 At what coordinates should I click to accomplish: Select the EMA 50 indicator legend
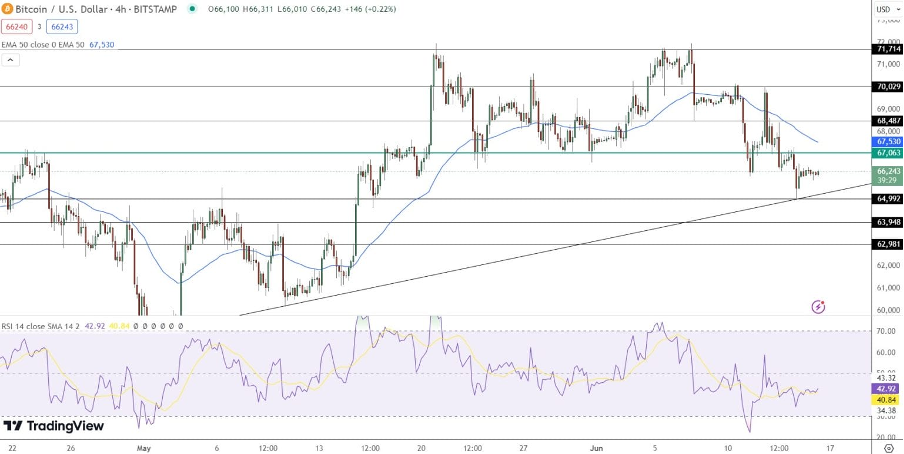pyautogui.click(x=45, y=45)
